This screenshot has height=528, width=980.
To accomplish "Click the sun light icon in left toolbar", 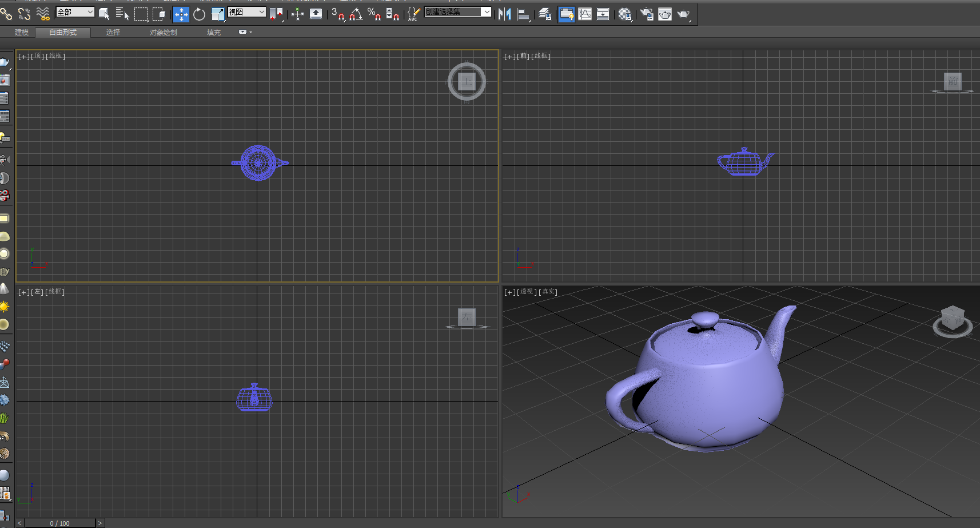I will (5, 307).
